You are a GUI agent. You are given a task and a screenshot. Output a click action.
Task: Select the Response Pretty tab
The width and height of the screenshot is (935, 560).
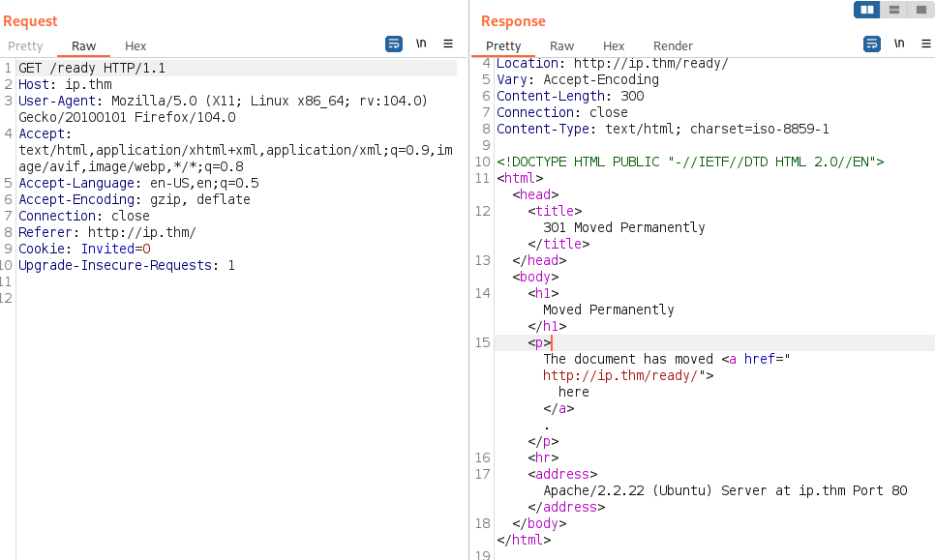click(503, 45)
